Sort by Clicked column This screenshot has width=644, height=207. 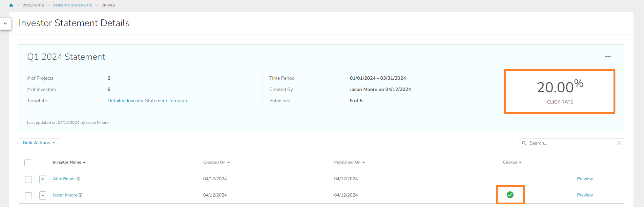point(512,163)
